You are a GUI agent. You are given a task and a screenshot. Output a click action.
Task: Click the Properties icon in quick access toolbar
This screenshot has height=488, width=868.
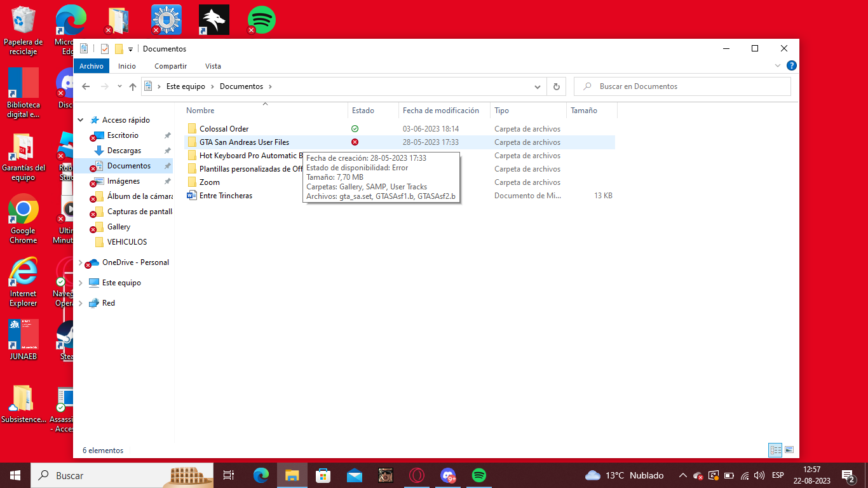tap(105, 49)
